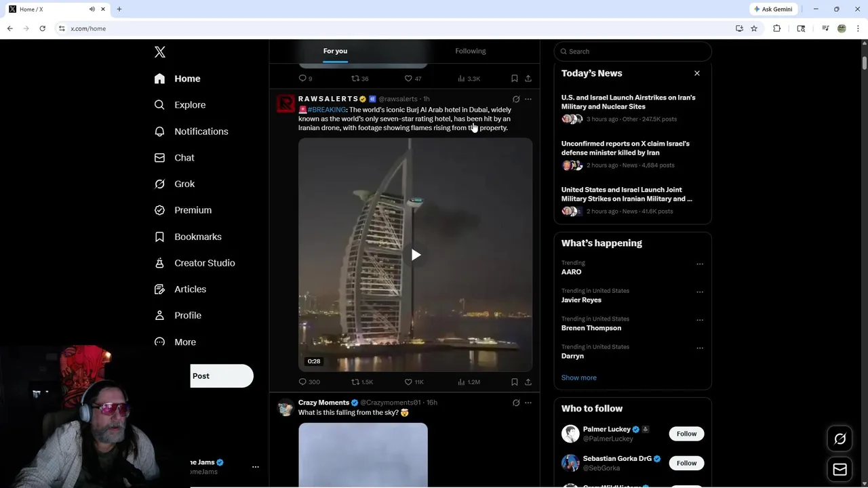Open account menu three dots
Viewport: 868px width, 488px height.
click(x=256, y=467)
